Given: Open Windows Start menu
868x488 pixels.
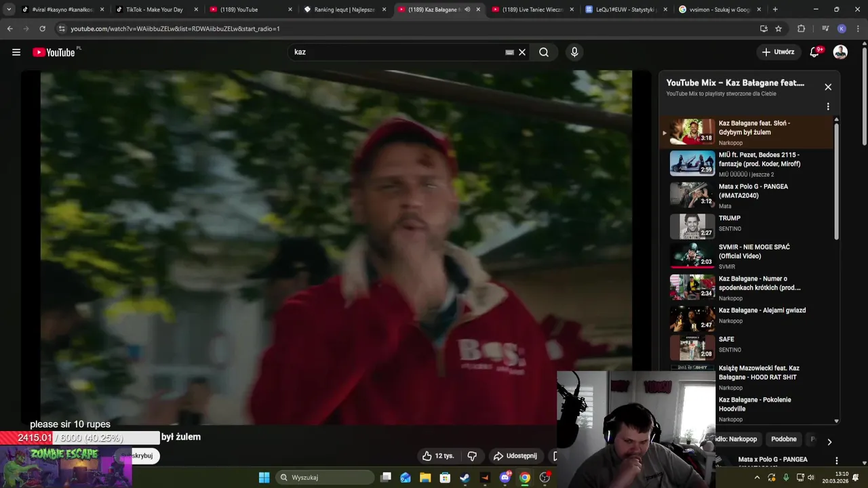Looking at the screenshot, I should pyautogui.click(x=264, y=477).
